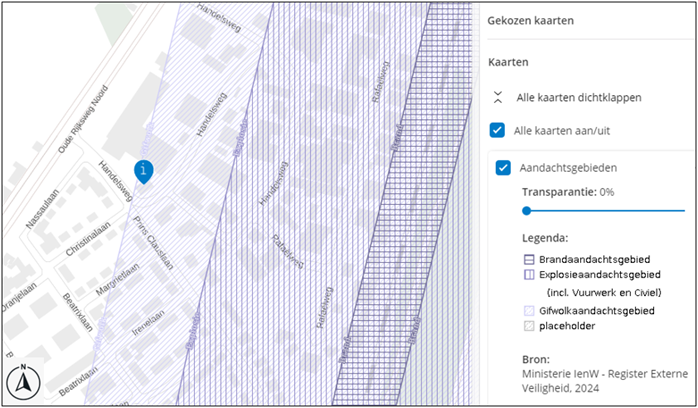Click the Transparantie slider handle
The width and height of the screenshot is (698, 408).
click(x=527, y=211)
